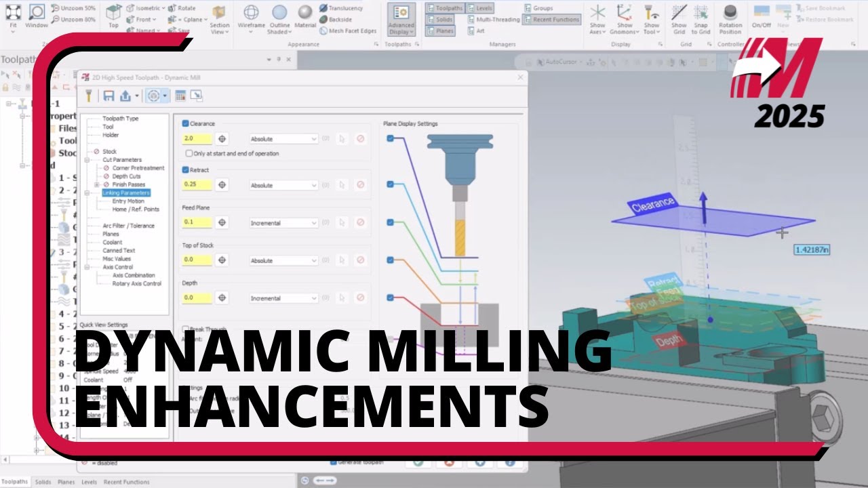Click the Retract value field

197,185
